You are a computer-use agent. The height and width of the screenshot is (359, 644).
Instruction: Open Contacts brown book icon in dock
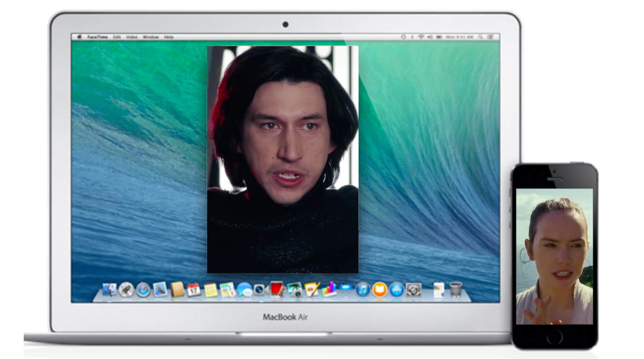click(x=177, y=289)
